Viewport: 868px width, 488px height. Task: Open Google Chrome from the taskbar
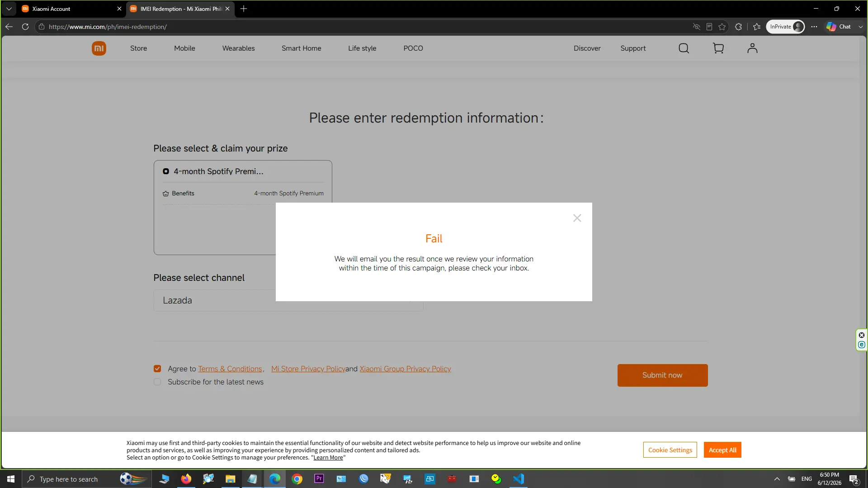tap(297, 479)
